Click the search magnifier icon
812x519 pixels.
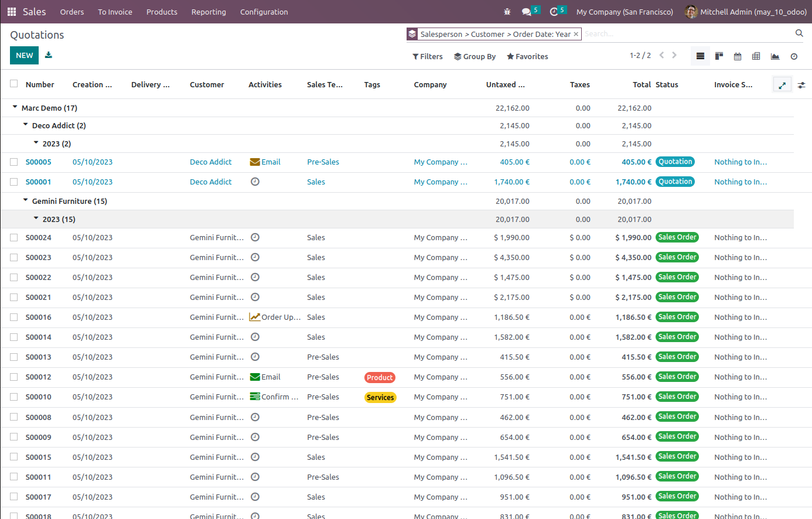pos(799,33)
